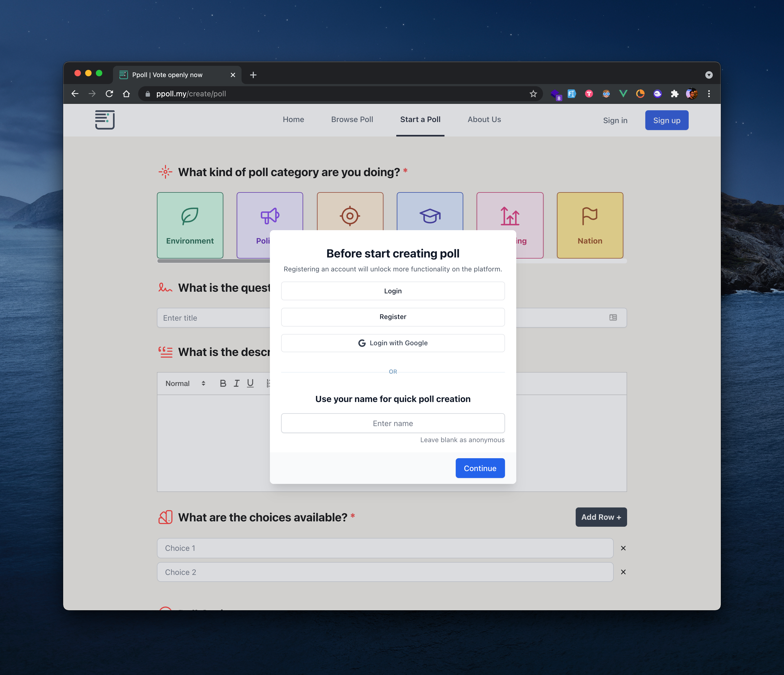Select the Environment category card
Screen dimensions: 784x675
point(190,225)
